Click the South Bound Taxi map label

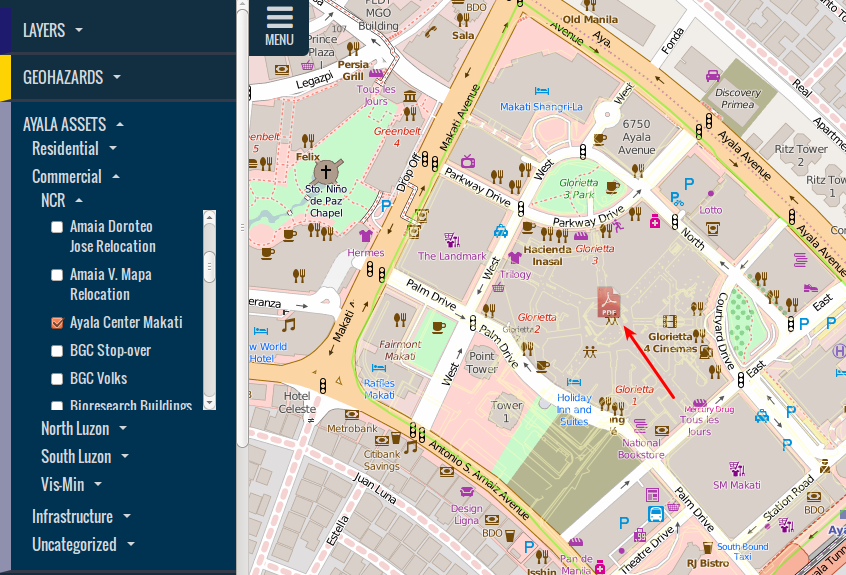pyautogui.click(x=742, y=551)
